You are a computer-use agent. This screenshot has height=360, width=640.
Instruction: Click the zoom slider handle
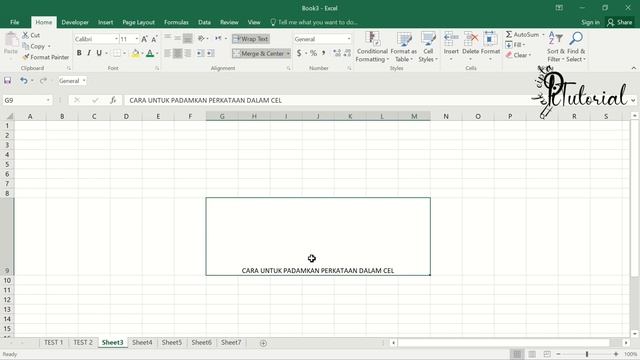point(587,354)
